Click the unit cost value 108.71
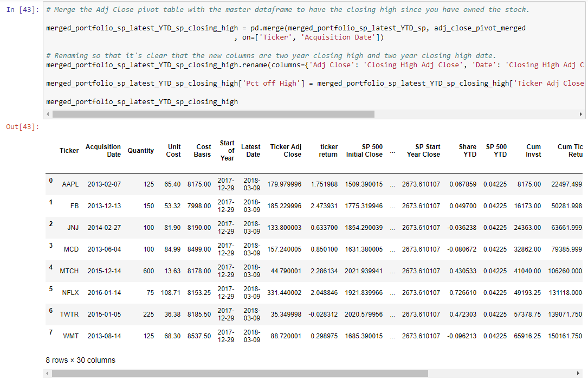This screenshot has width=588, height=379. 171,293
